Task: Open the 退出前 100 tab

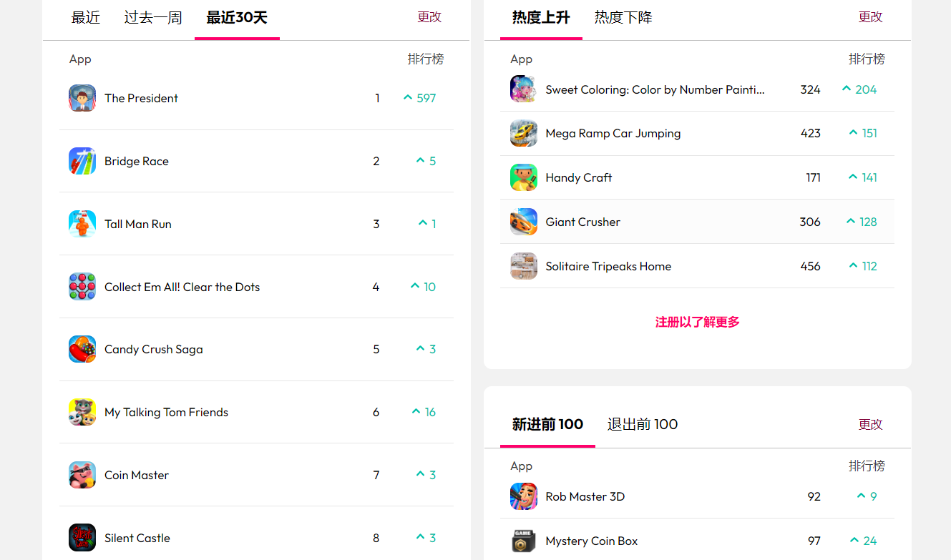Action: [643, 424]
